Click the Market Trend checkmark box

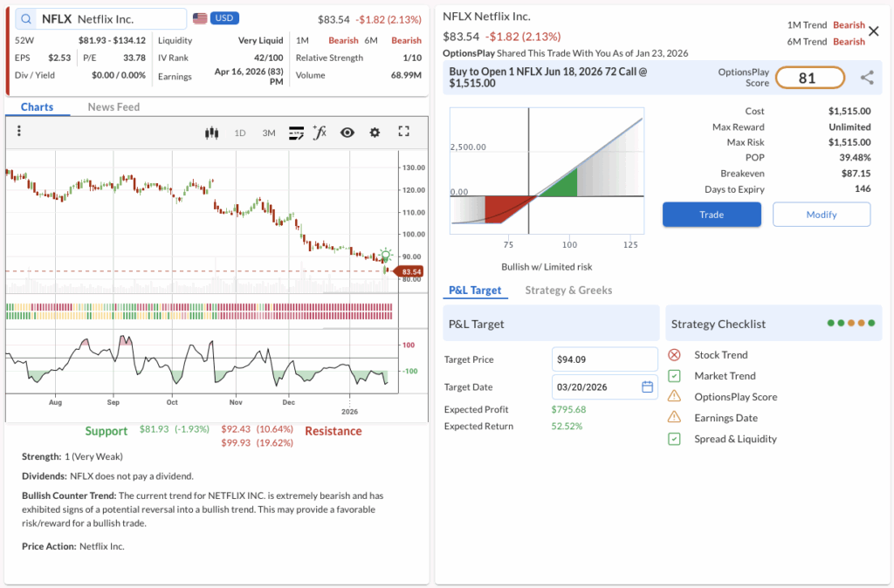(x=674, y=376)
